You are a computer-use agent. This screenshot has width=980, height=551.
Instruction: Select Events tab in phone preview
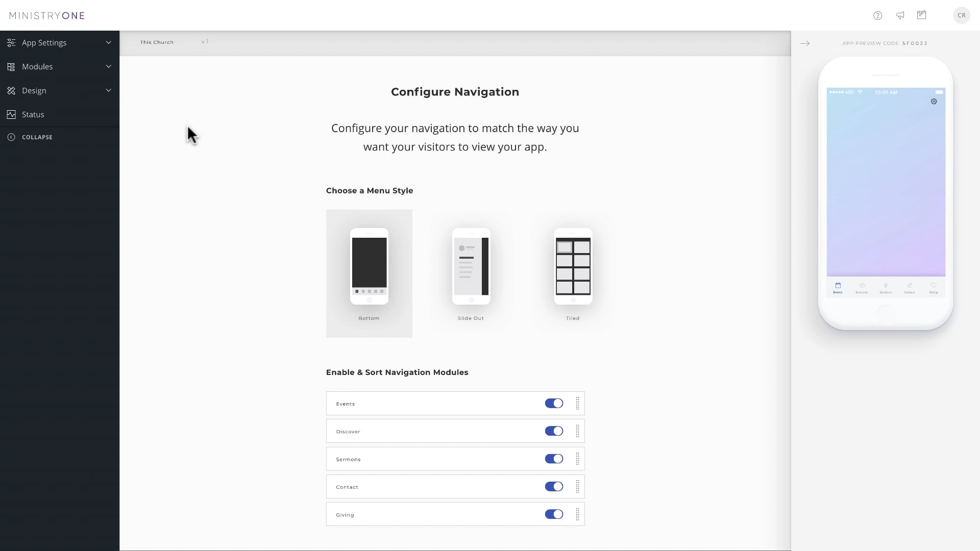click(x=838, y=288)
